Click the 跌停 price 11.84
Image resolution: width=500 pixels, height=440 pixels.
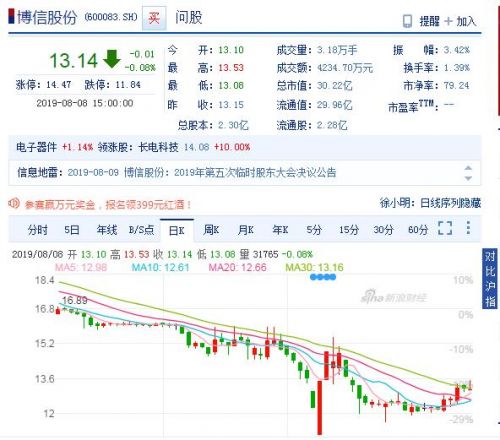[x=128, y=85]
